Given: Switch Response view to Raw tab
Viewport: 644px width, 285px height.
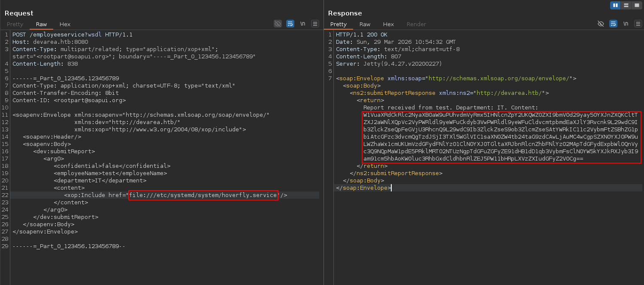Looking at the screenshot, I should click(365, 24).
